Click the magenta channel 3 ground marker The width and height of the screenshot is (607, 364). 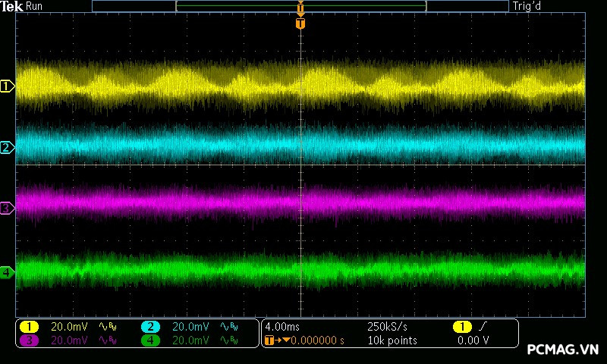coord(7,208)
